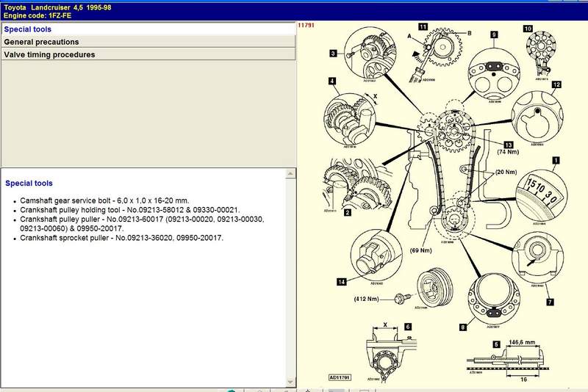The width and height of the screenshot is (588, 392).
Task: Click the '(69 Nm)' torque label
Action: click(x=420, y=250)
